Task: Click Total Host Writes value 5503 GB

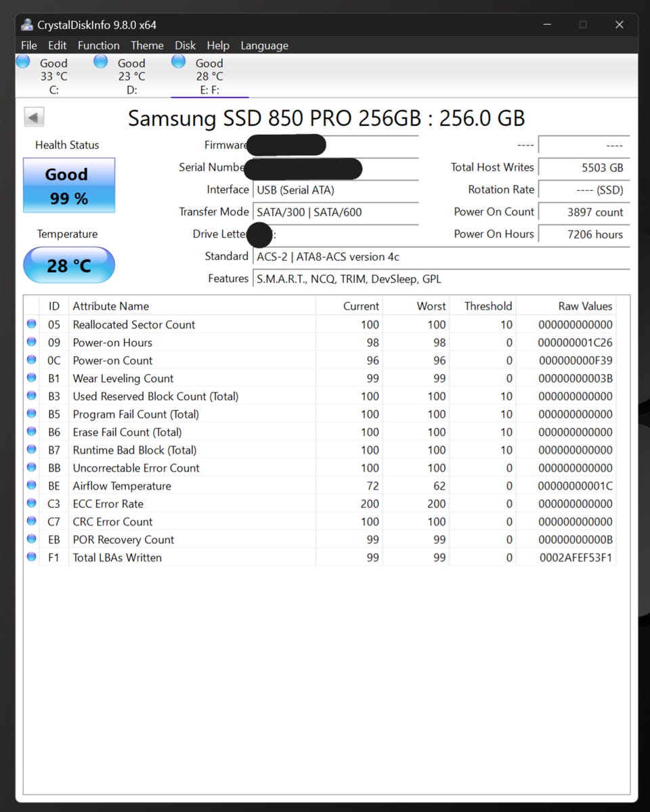Action: [x=584, y=168]
